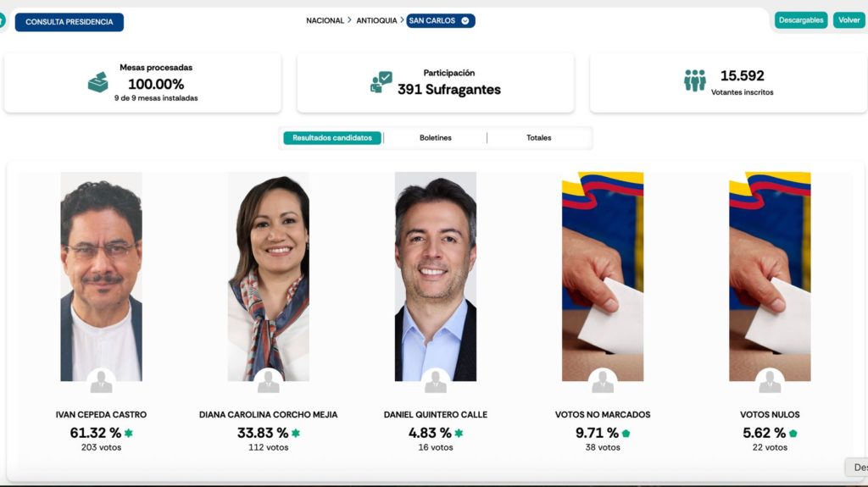Open Daniel Quintero Calle's candidate photo

(x=435, y=276)
